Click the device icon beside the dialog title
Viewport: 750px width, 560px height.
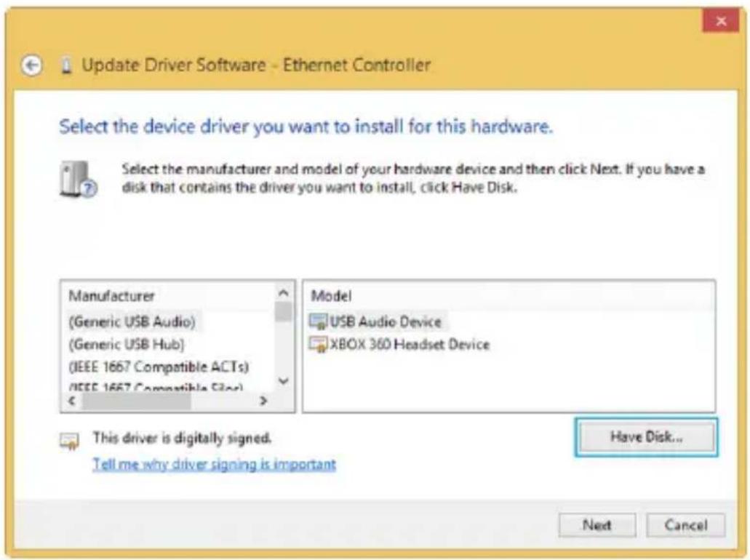tap(67, 66)
